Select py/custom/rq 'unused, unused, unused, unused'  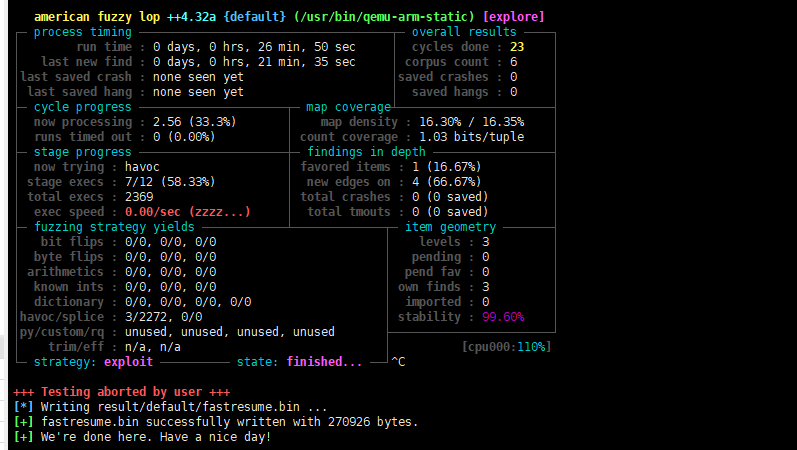[230, 332]
